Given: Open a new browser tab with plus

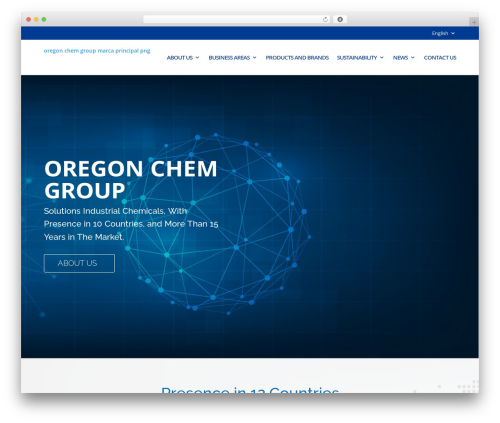Looking at the screenshot, I should (474, 22).
